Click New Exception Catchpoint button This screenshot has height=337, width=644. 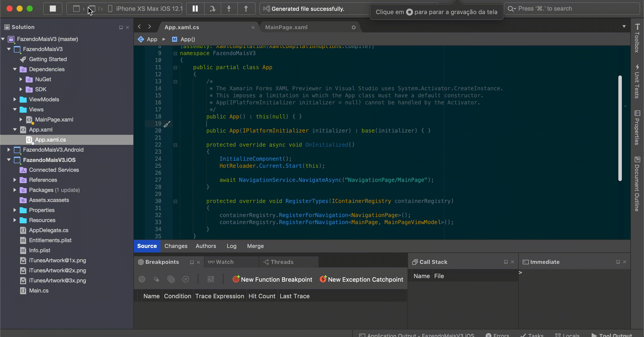tap(361, 279)
